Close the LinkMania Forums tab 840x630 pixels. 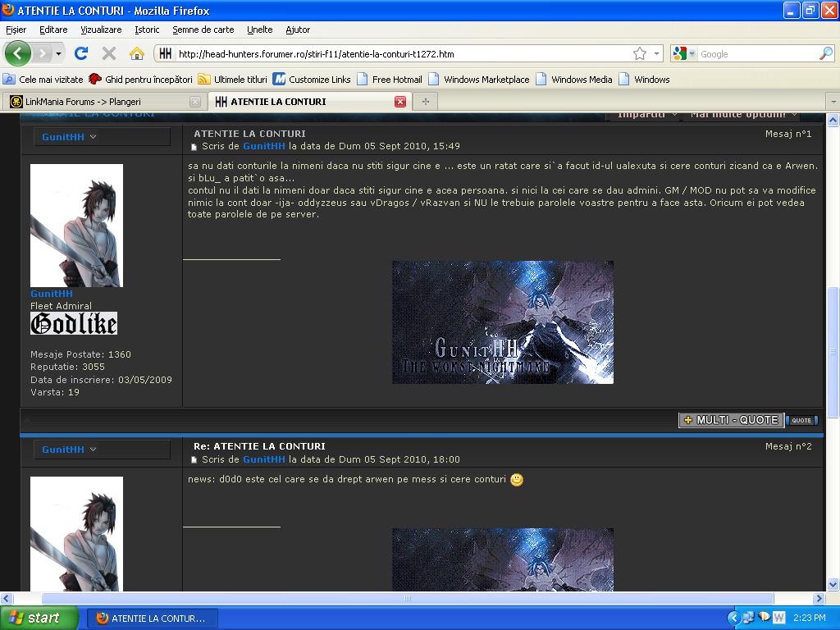pos(195,102)
